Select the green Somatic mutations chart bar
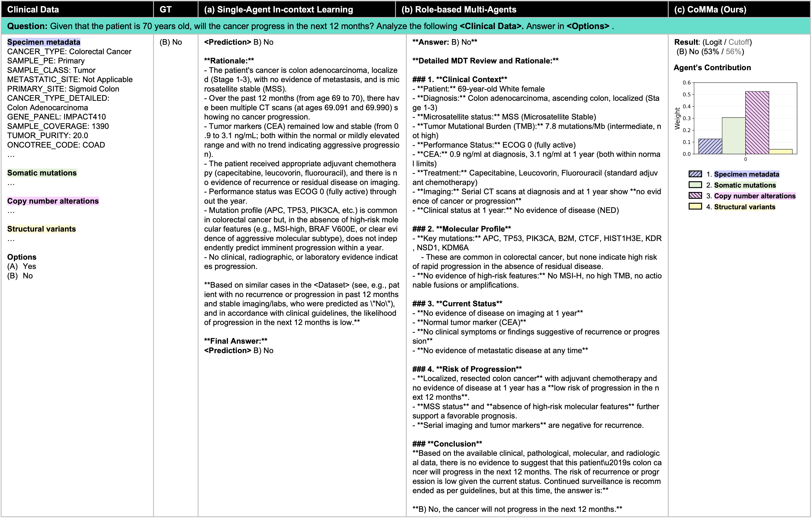This screenshot has width=812, height=519. click(x=733, y=136)
